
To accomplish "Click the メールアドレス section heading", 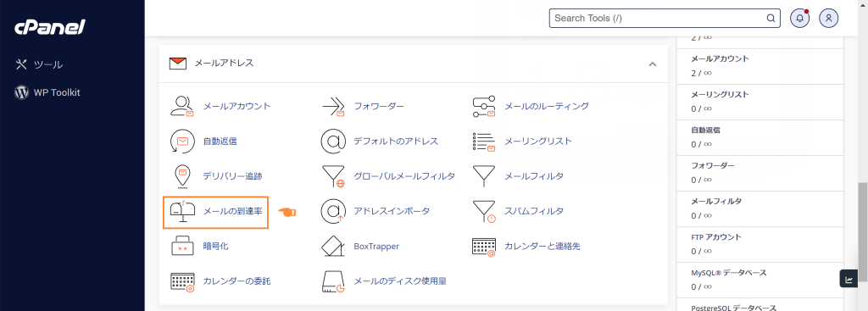I will (x=224, y=64).
